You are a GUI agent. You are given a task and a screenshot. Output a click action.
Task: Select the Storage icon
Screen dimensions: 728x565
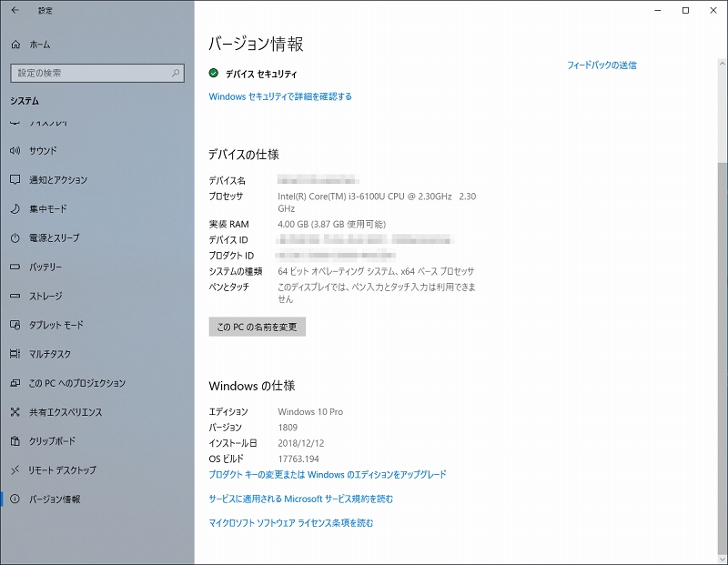tap(15, 296)
